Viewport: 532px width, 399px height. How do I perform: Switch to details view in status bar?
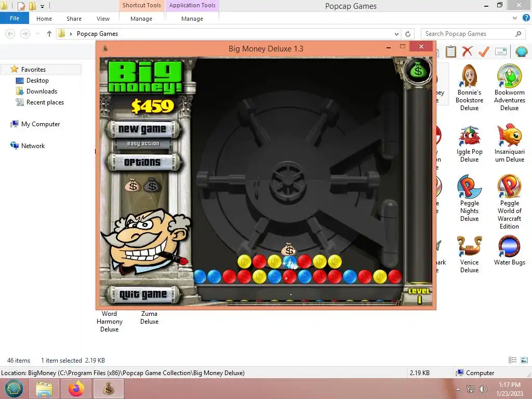point(512,360)
